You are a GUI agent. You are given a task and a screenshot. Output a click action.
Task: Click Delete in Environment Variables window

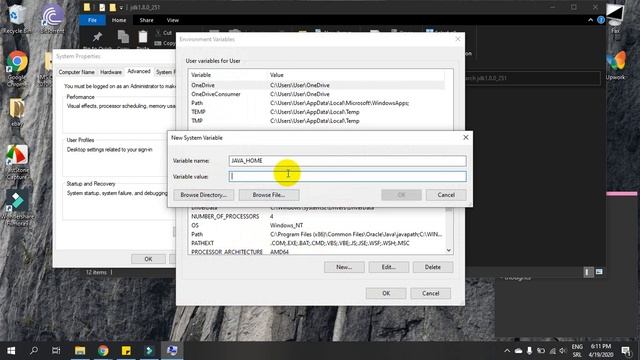pyautogui.click(x=433, y=267)
